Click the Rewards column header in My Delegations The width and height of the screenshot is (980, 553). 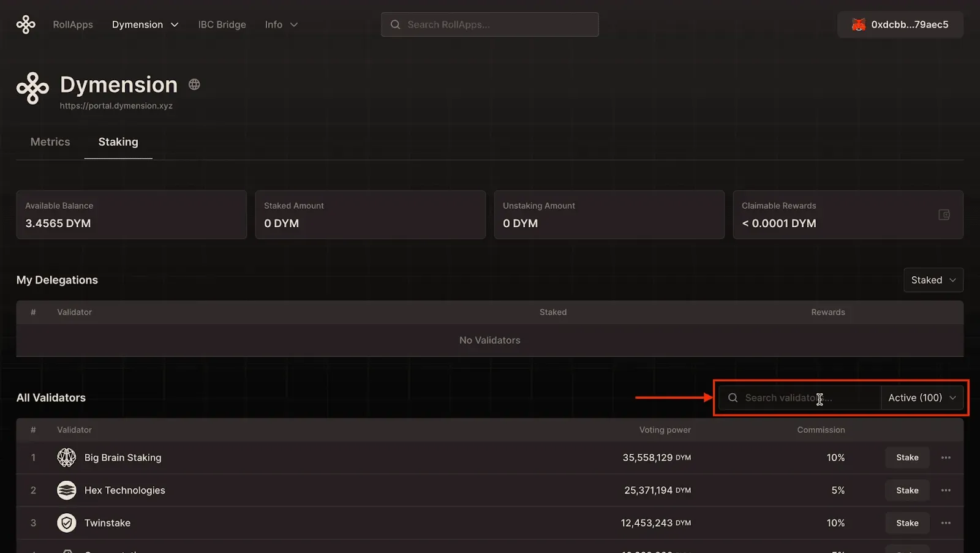pos(828,312)
